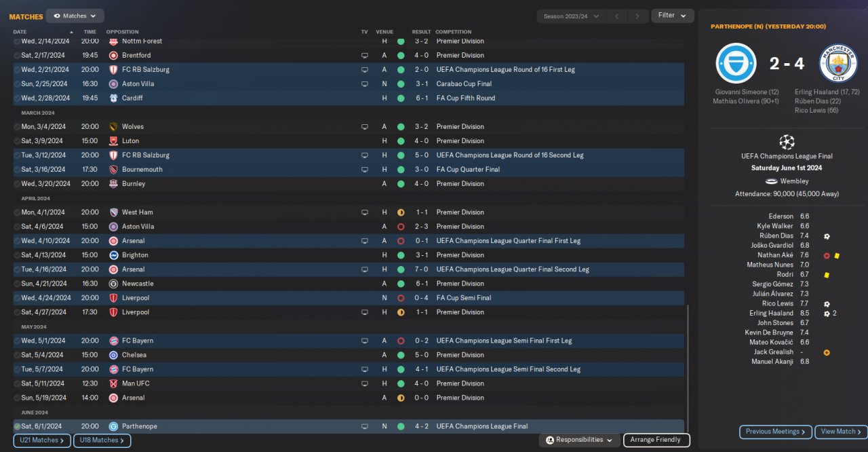Open the UEFA Champions League Final link in the match panel
The image size is (868, 452).
click(x=787, y=156)
